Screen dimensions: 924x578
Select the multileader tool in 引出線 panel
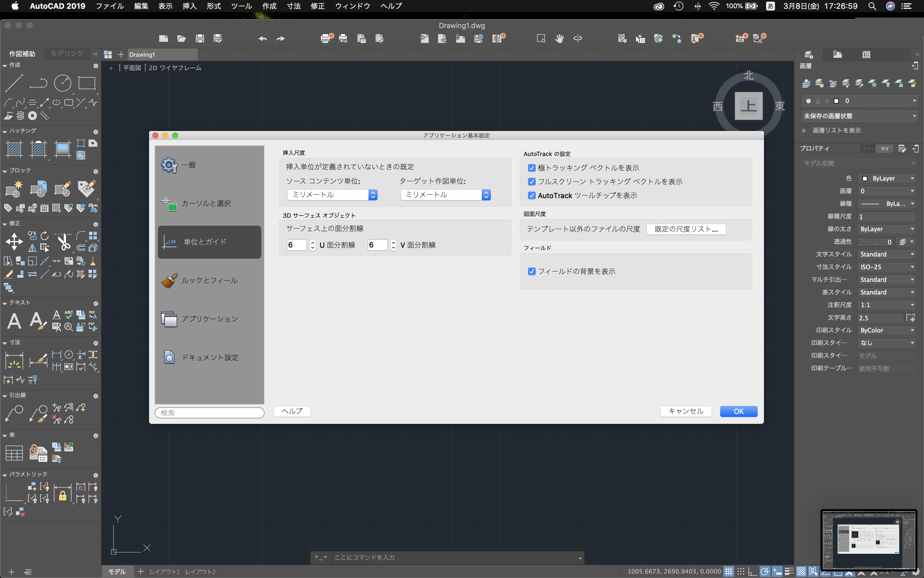coord(14,414)
